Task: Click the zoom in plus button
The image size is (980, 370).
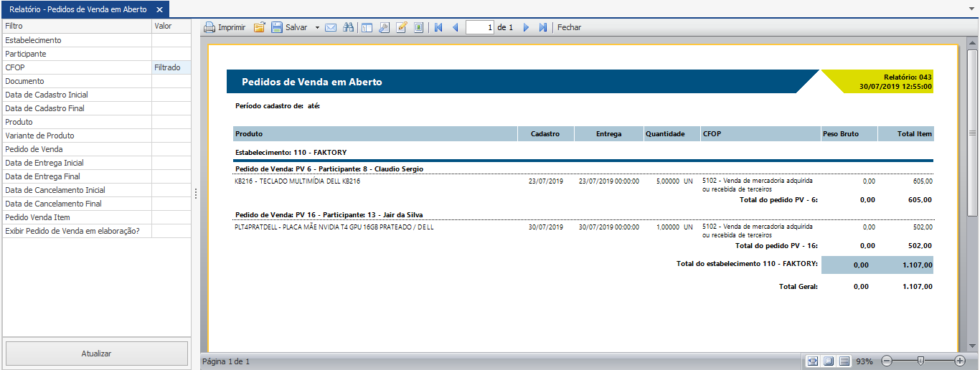Action: click(x=960, y=361)
